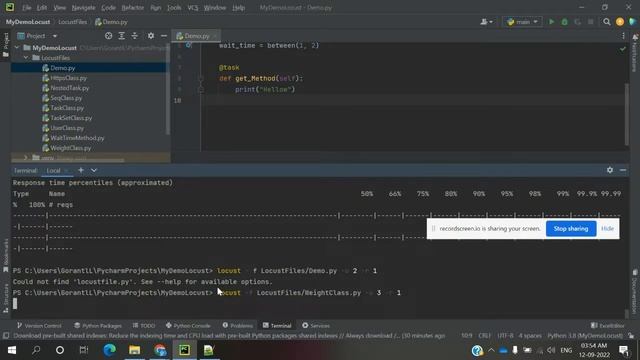
Task: Collapse the LocustFiles folder
Action: pos(26,58)
